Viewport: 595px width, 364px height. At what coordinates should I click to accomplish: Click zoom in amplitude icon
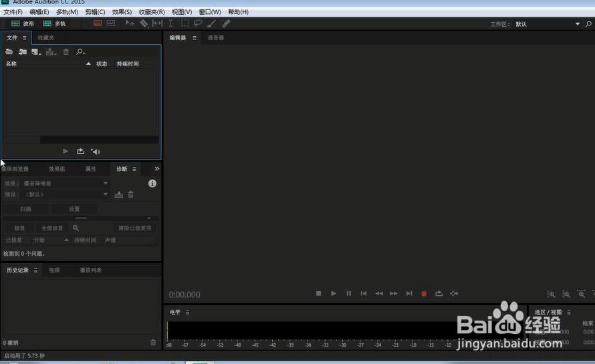(552, 295)
